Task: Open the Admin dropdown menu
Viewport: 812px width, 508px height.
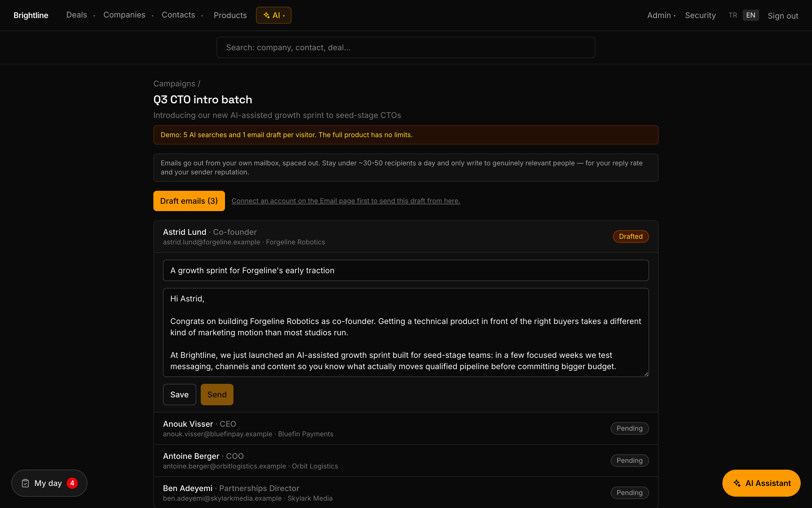Action: click(x=661, y=15)
